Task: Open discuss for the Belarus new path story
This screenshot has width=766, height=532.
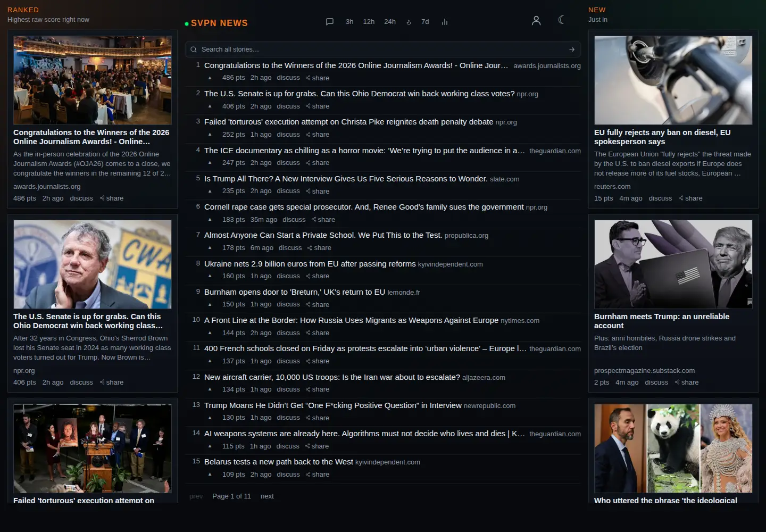Action: (x=288, y=475)
